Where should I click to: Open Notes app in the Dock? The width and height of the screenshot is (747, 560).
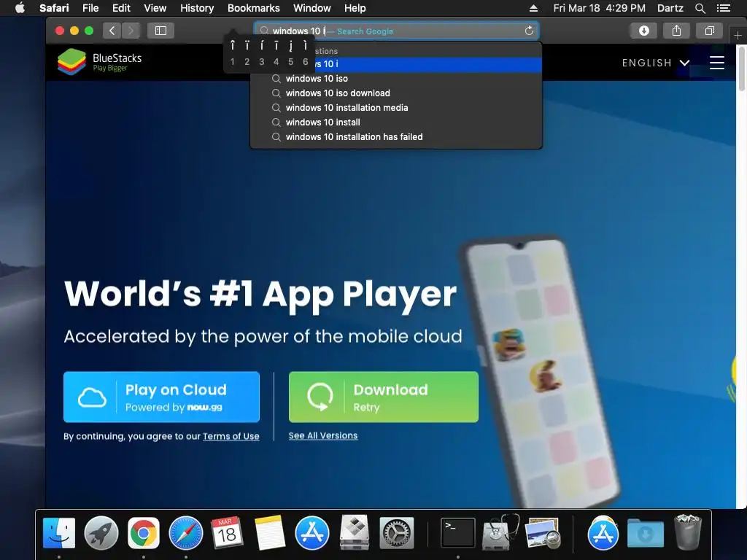[270, 532]
